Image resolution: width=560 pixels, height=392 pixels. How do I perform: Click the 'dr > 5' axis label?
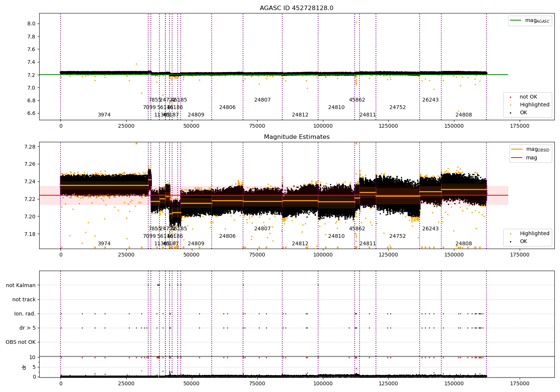[28, 328]
